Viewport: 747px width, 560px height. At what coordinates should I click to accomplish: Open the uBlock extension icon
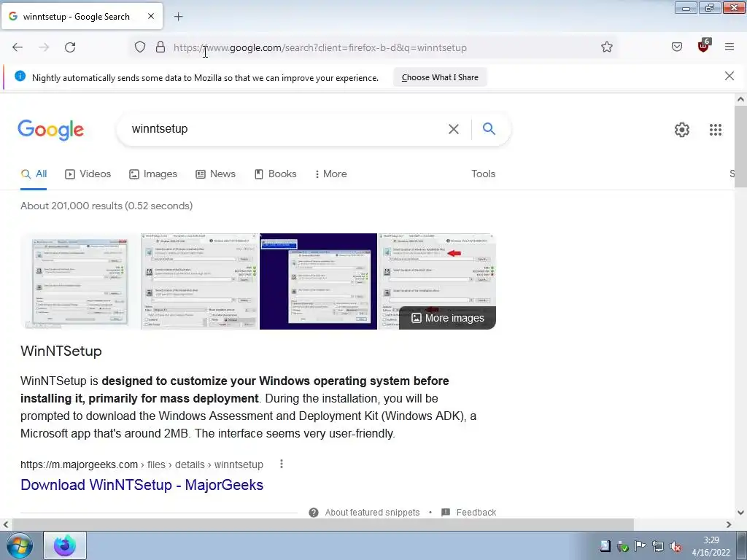(x=704, y=46)
